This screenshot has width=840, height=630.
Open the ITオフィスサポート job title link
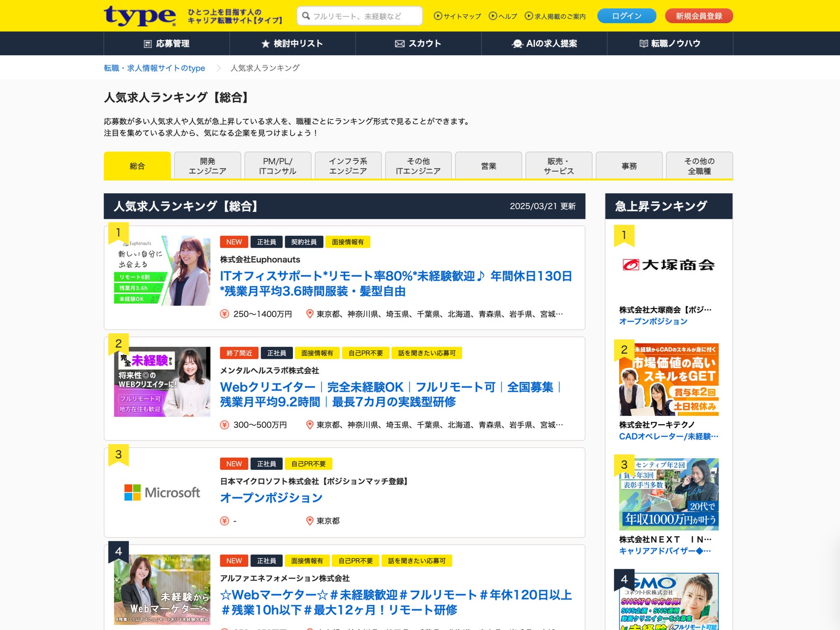pos(396,284)
